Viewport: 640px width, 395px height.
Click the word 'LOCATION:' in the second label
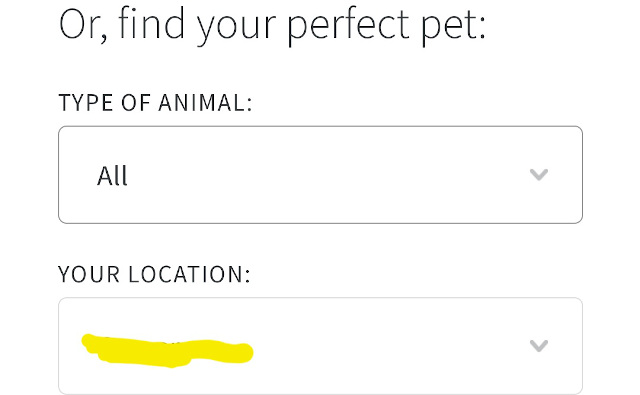[189, 274]
